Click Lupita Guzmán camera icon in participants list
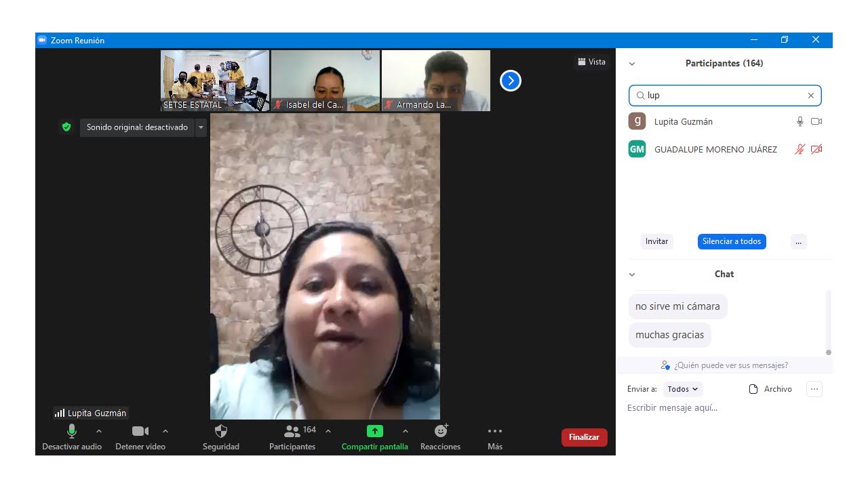The image size is (868, 488). (x=816, y=121)
